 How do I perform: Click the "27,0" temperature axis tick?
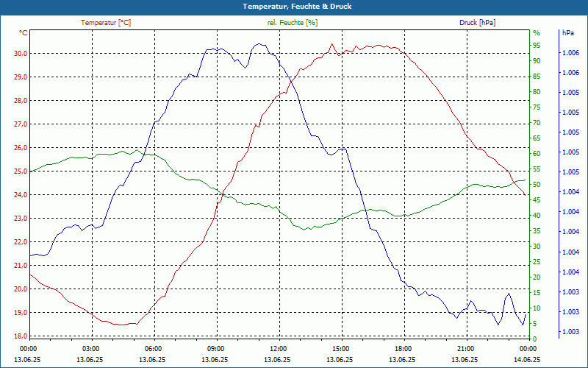point(21,124)
